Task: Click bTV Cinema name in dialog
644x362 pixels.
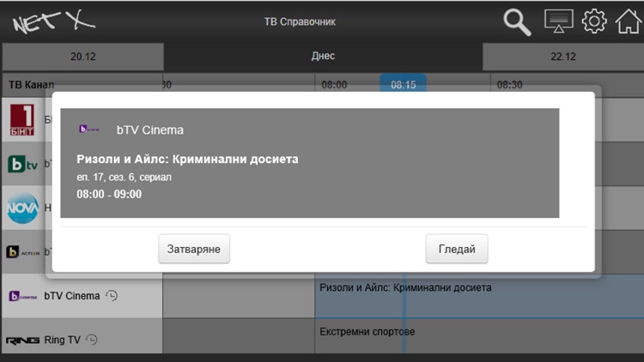Action: 150,130
